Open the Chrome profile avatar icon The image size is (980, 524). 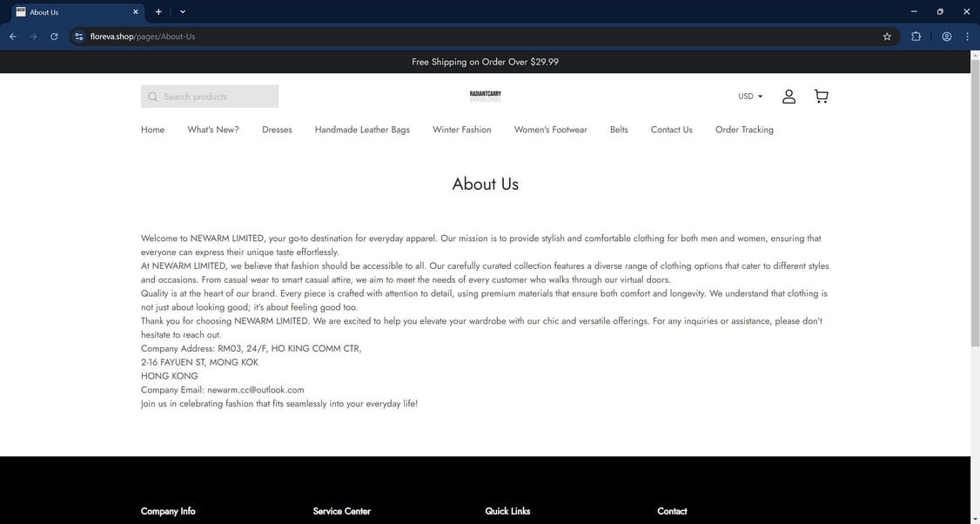click(947, 37)
